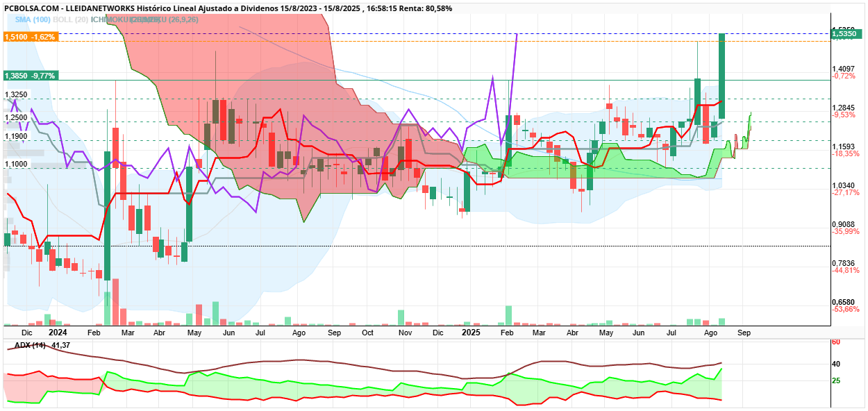The height and width of the screenshot is (411, 868).
Task: Select the Jun marker of year 2024
Action: 228,333
